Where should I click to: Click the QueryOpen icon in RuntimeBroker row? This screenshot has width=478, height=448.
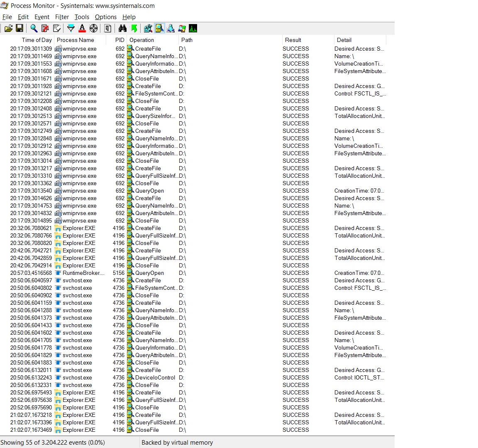130,273
